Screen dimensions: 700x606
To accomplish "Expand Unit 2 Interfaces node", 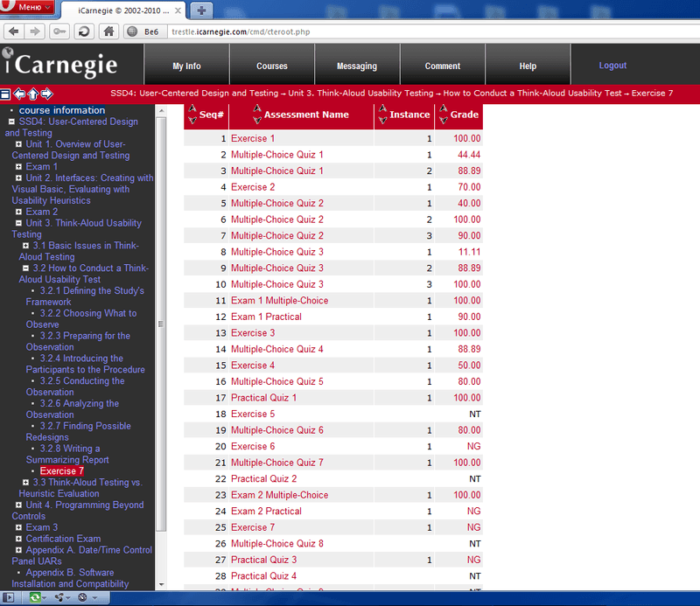I will [18, 178].
